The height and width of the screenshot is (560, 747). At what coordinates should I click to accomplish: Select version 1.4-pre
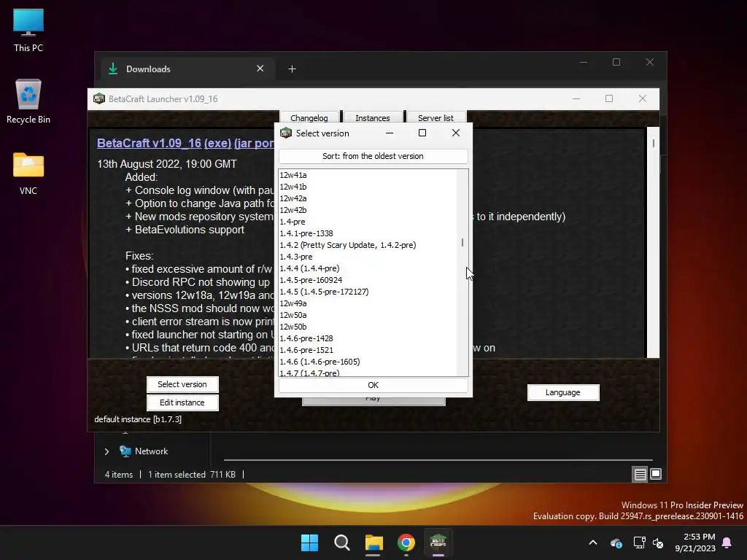coord(368,222)
